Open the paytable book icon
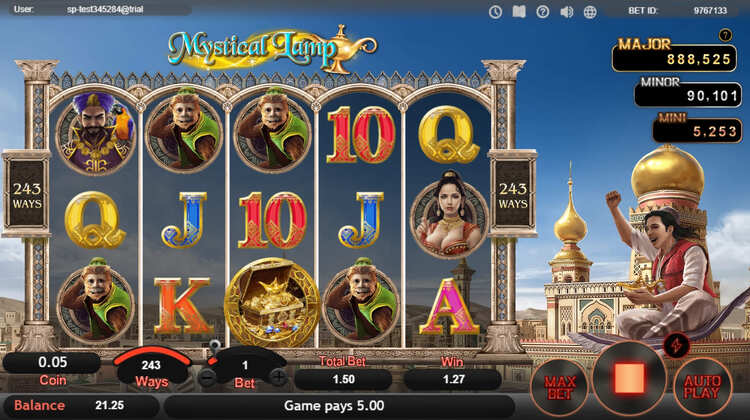This screenshot has width=750, height=420. point(519,11)
